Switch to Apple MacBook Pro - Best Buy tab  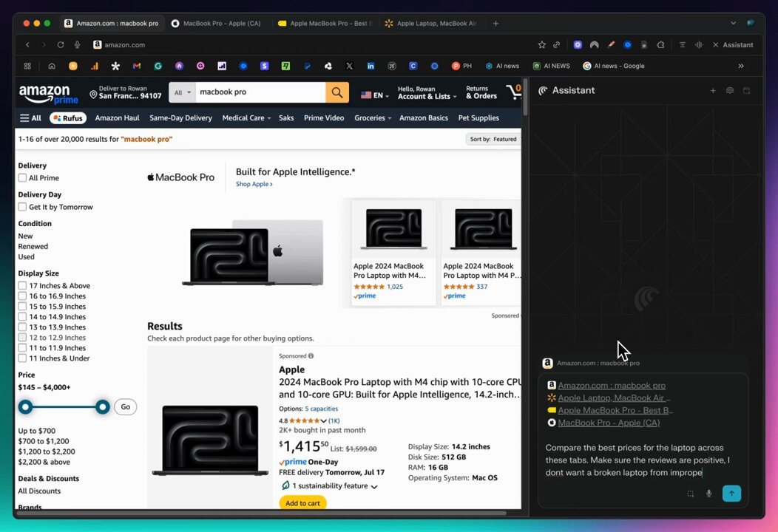coord(325,24)
